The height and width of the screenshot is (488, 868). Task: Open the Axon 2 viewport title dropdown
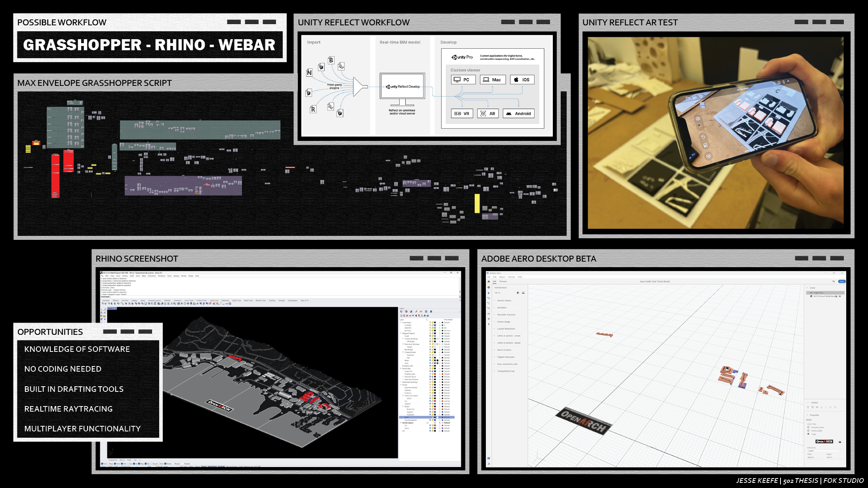116,308
